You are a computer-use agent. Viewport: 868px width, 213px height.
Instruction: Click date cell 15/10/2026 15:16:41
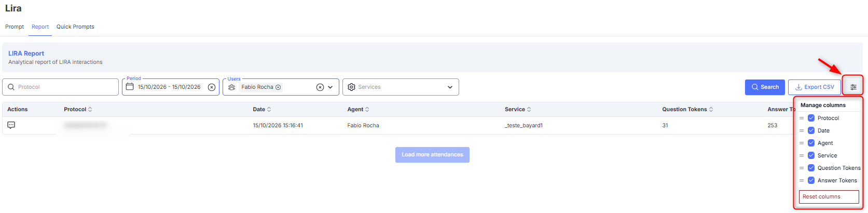[x=278, y=125]
